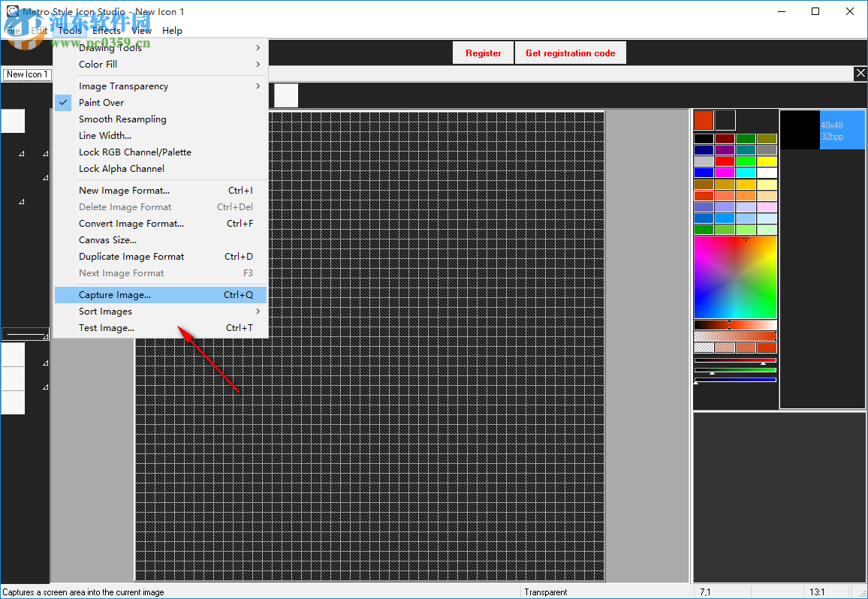The height and width of the screenshot is (599, 868).
Task: Expand the Image Transparency submenu
Action: 161,86
